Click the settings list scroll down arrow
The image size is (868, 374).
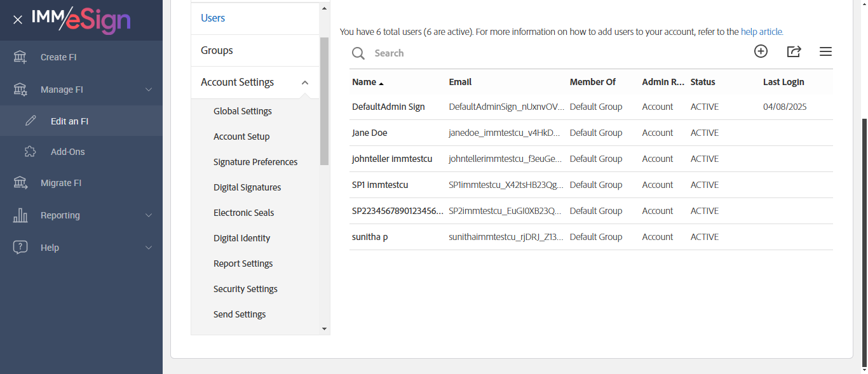click(324, 329)
